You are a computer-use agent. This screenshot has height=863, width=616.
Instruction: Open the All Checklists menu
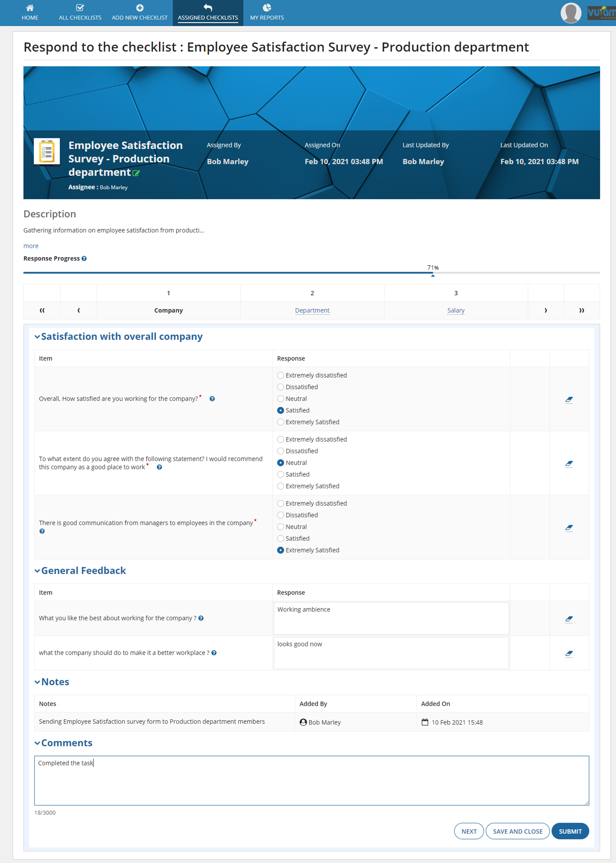80,13
